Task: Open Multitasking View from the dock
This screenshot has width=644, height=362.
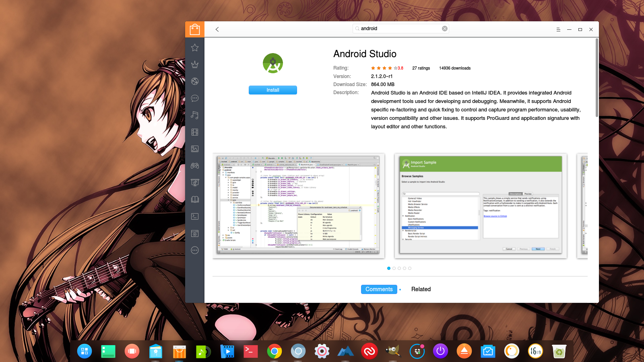Action: point(132,351)
